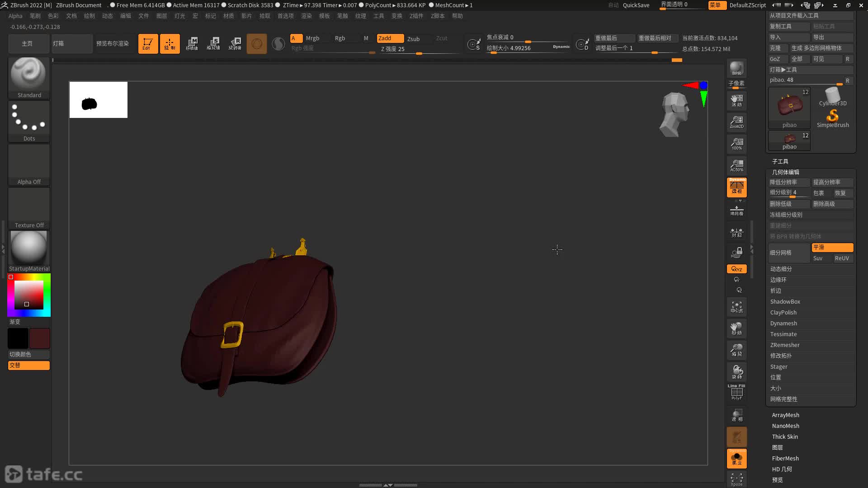868x488 pixels.
Task: Click the Rotate view icon in right shelf
Action: coord(736,372)
